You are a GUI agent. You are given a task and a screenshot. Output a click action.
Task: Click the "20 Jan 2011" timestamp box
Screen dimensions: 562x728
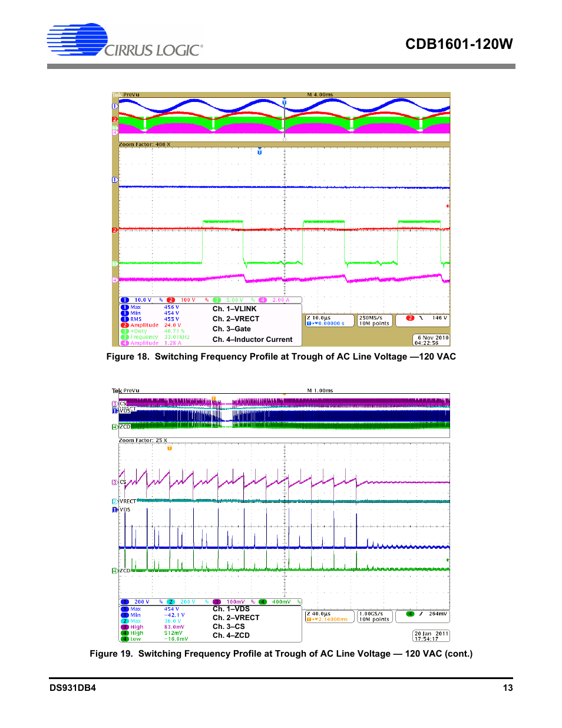click(431, 636)
